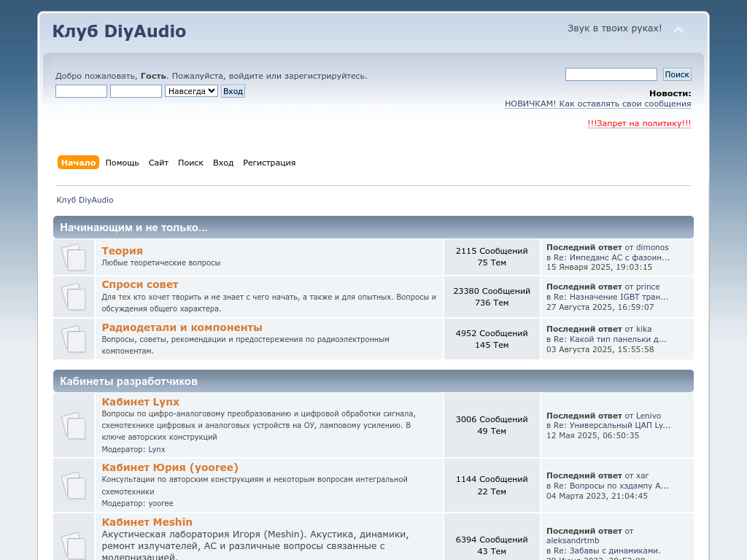
Task: Click the icon for Радиодетали и компоненты board
Action: (x=74, y=339)
